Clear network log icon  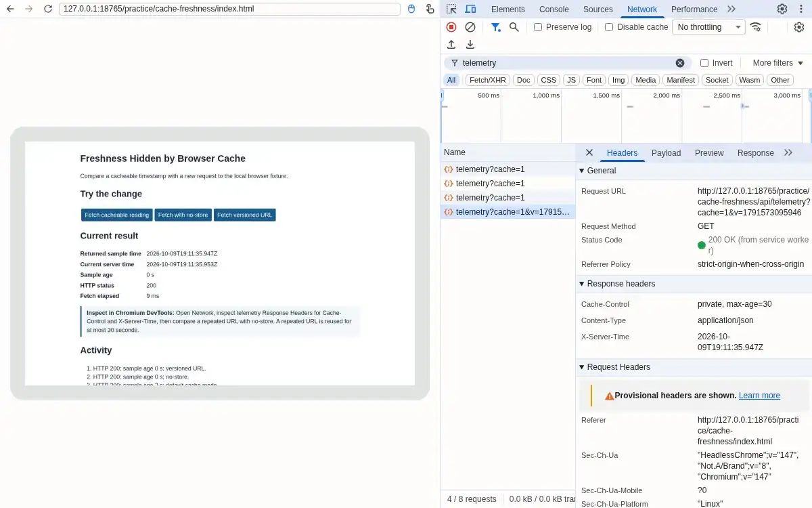[470, 27]
